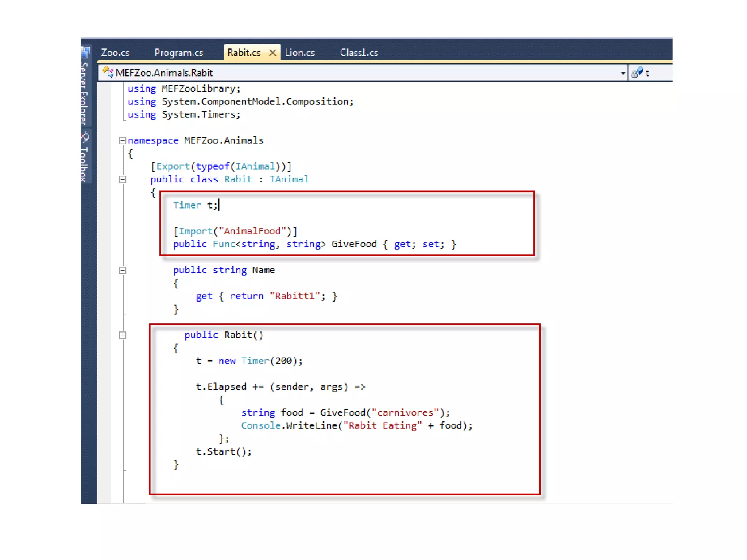
Task: Click the "AnimalFood" import string
Action: pyautogui.click(x=252, y=231)
